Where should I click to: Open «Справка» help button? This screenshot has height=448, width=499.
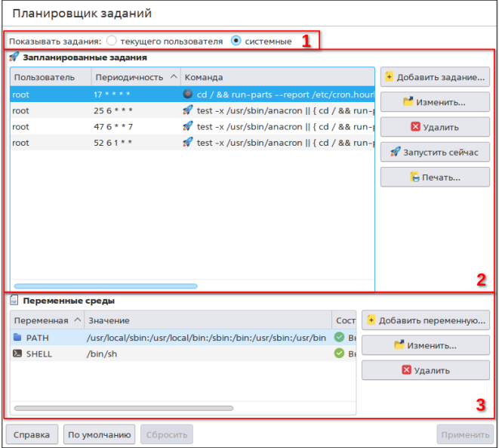32,434
